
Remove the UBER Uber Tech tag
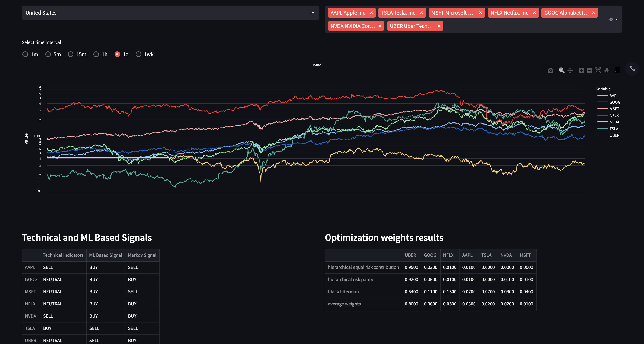(439, 26)
